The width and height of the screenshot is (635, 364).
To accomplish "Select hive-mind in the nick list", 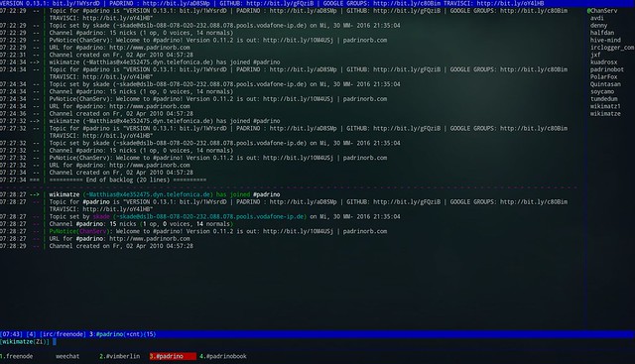I will 605,40.
